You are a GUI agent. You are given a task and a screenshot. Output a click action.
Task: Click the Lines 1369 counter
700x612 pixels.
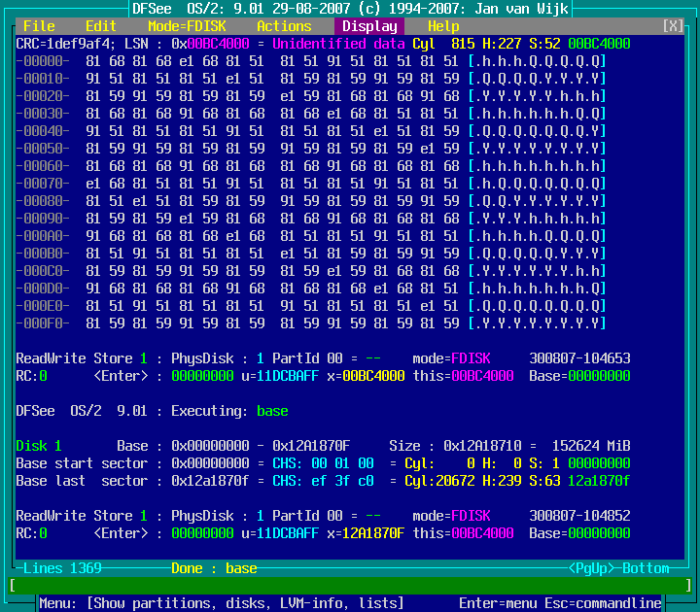62,568
